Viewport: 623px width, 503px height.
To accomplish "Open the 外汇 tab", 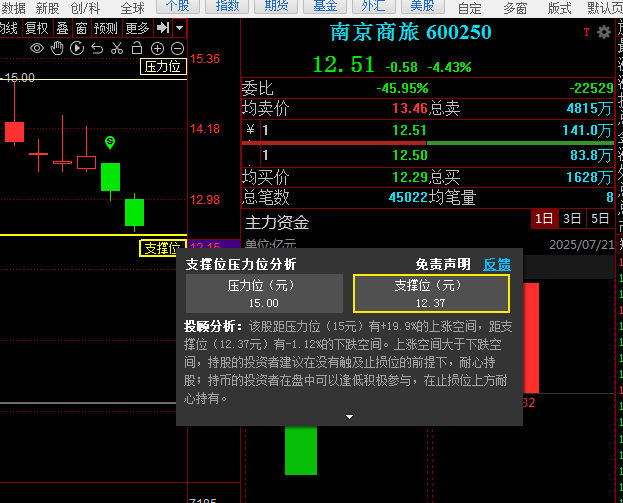I will 374,6.
